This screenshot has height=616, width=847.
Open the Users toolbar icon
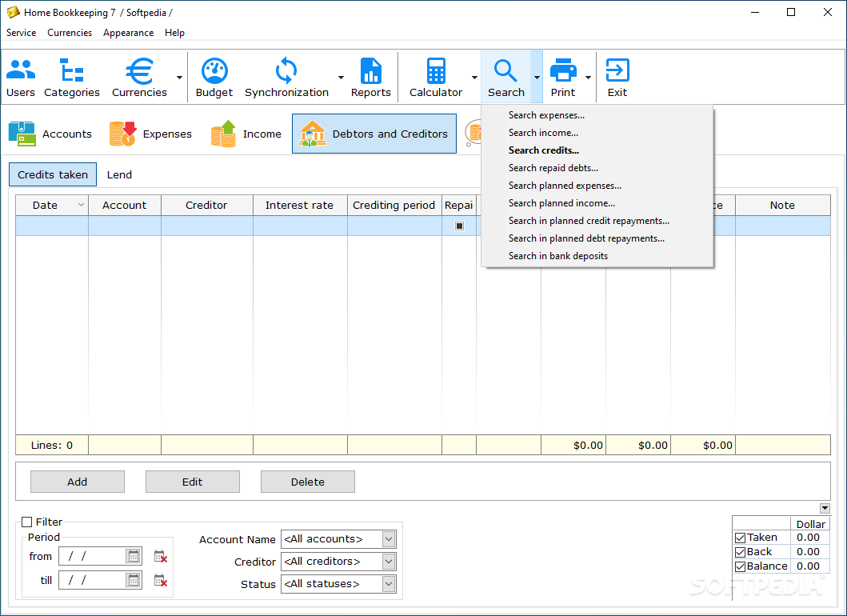pyautogui.click(x=21, y=78)
